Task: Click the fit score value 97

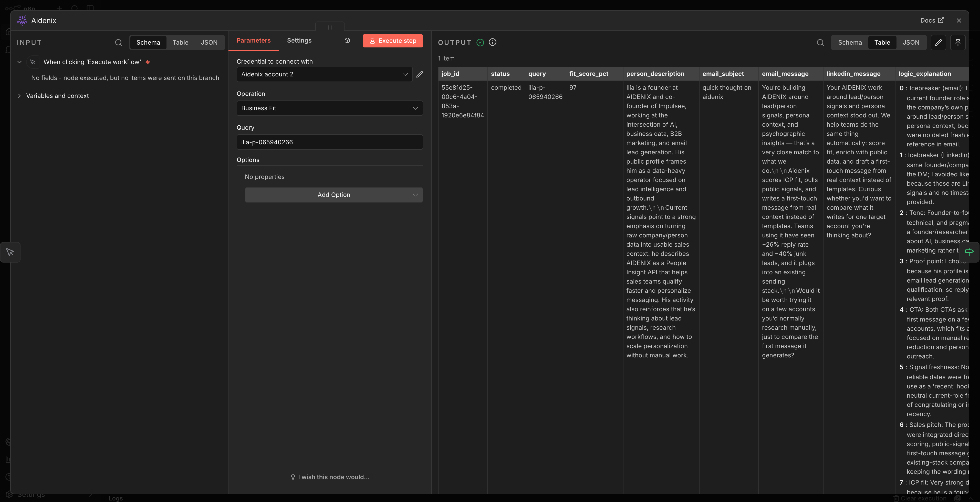Action: point(572,88)
